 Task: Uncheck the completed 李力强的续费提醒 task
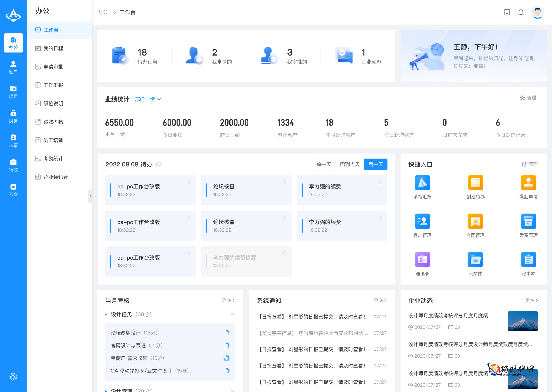tap(285, 253)
